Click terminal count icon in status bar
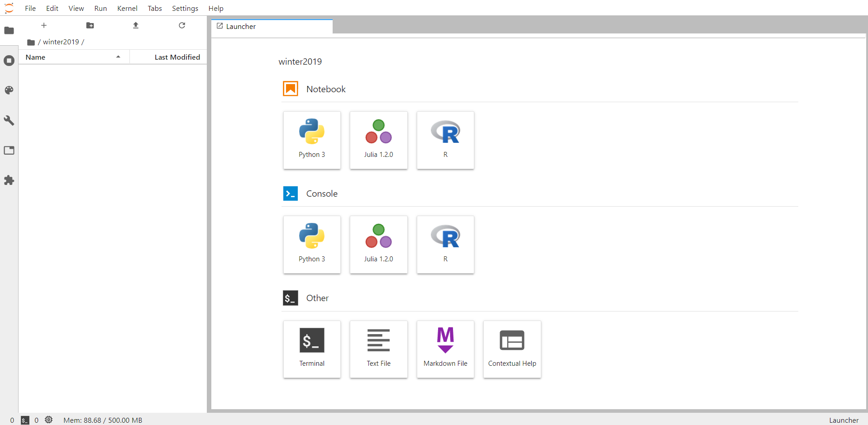The width and height of the screenshot is (868, 425). (x=25, y=420)
